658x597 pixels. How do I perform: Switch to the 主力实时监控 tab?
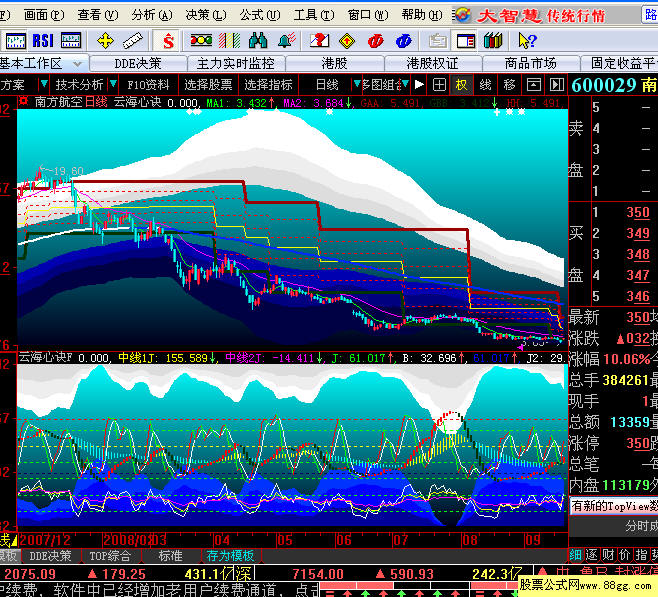[x=236, y=64]
